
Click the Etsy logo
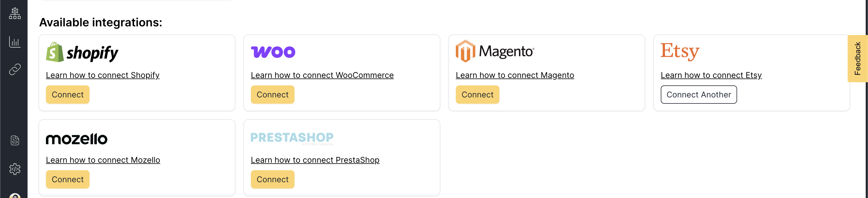point(679,51)
